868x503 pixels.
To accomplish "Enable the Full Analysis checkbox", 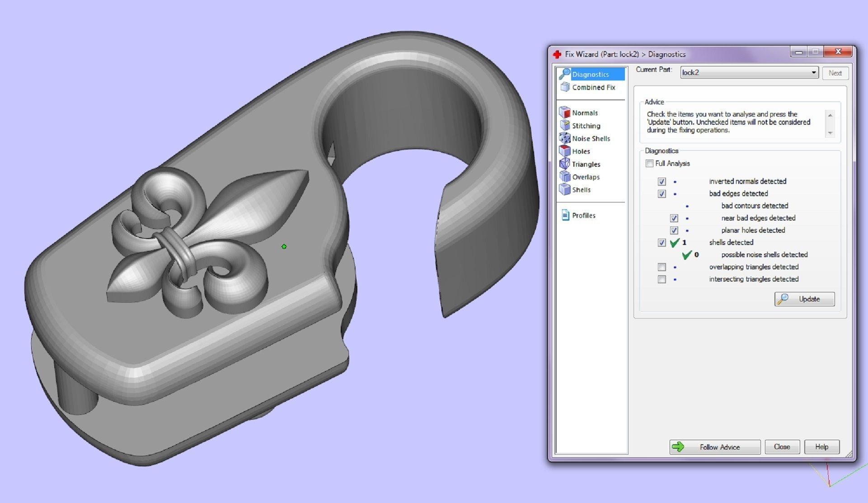I will 649,164.
